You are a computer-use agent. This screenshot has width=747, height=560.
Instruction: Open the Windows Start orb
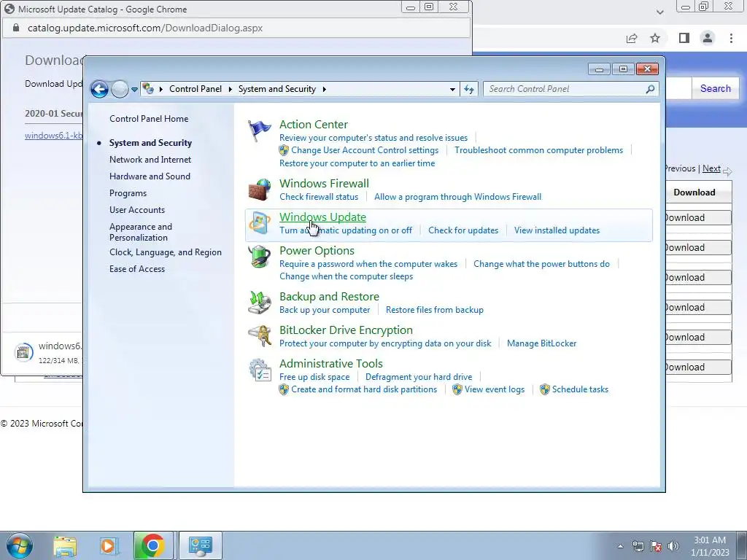[x=19, y=545]
